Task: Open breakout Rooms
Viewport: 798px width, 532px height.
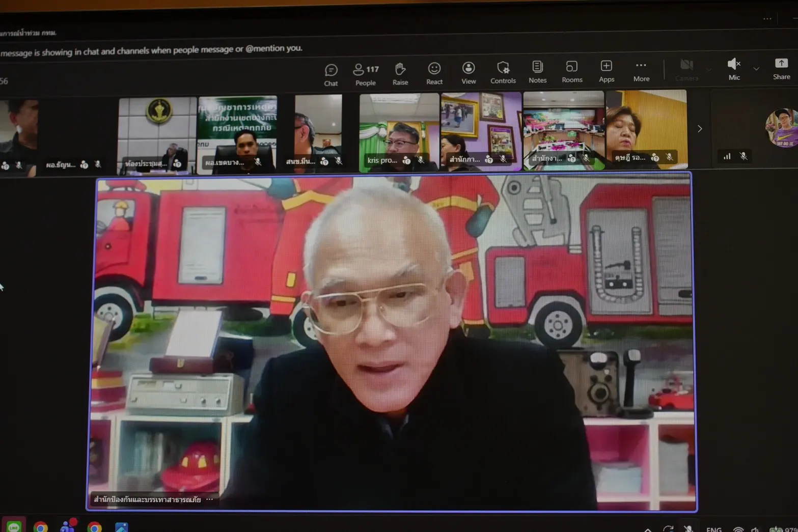Action: (x=572, y=72)
